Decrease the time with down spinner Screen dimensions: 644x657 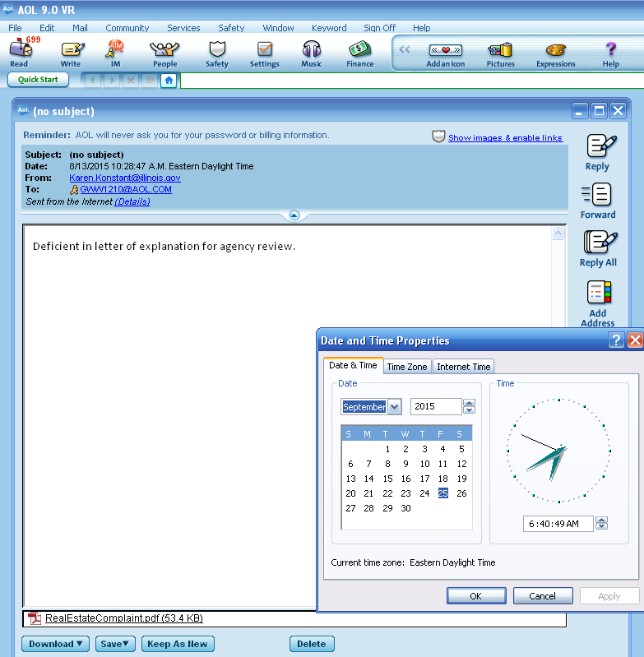pyautogui.click(x=602, y=527)
